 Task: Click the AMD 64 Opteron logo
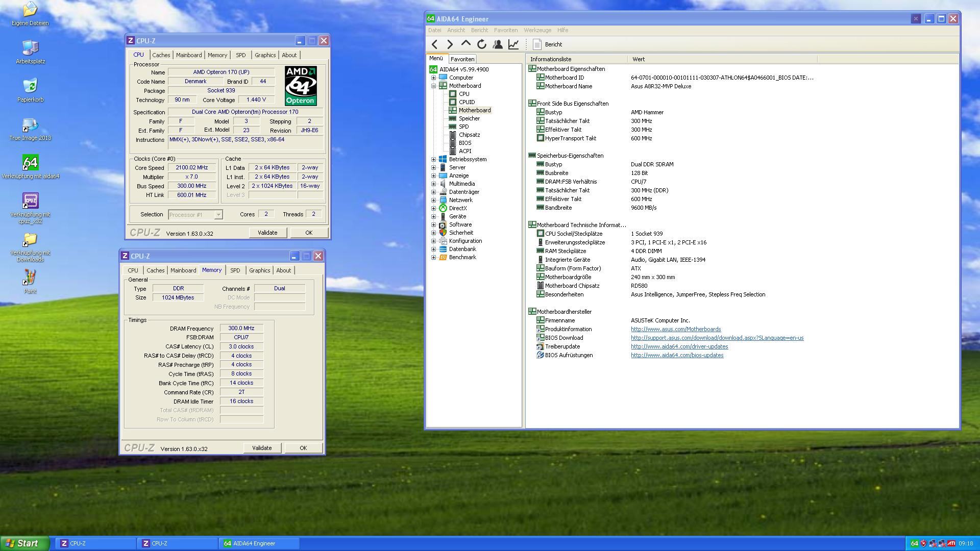(x=301, y=86)
